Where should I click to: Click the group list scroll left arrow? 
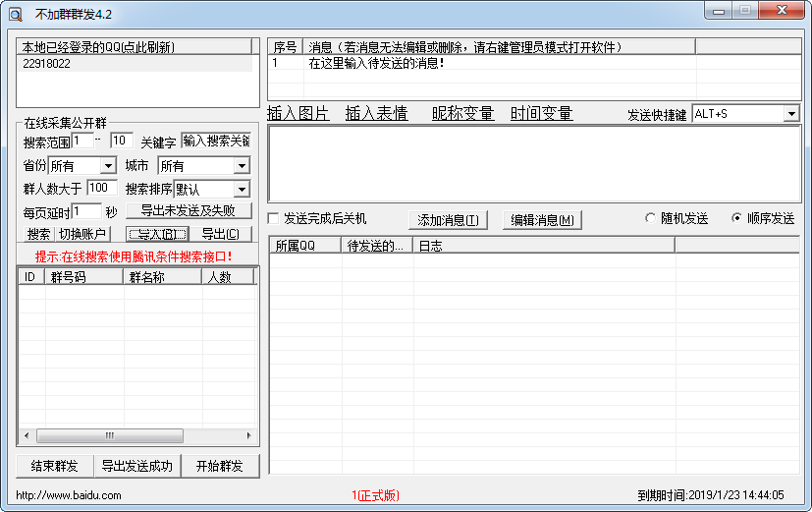click(x=27, y=435)
